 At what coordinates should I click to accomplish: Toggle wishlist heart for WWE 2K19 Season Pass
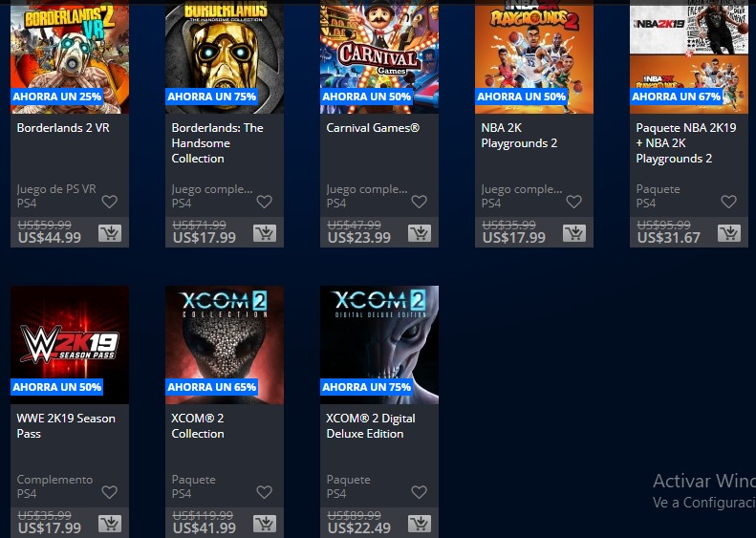click(x=110, y=492)
